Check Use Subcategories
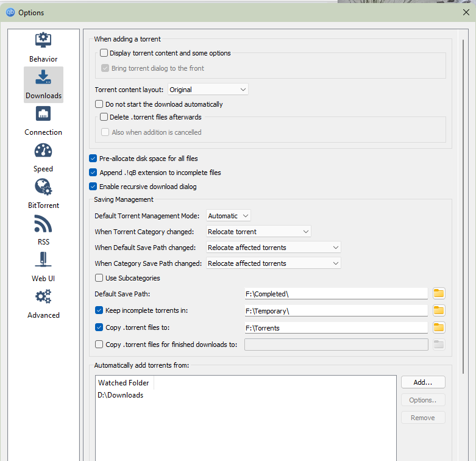476x461 pixels. point(99,278)
